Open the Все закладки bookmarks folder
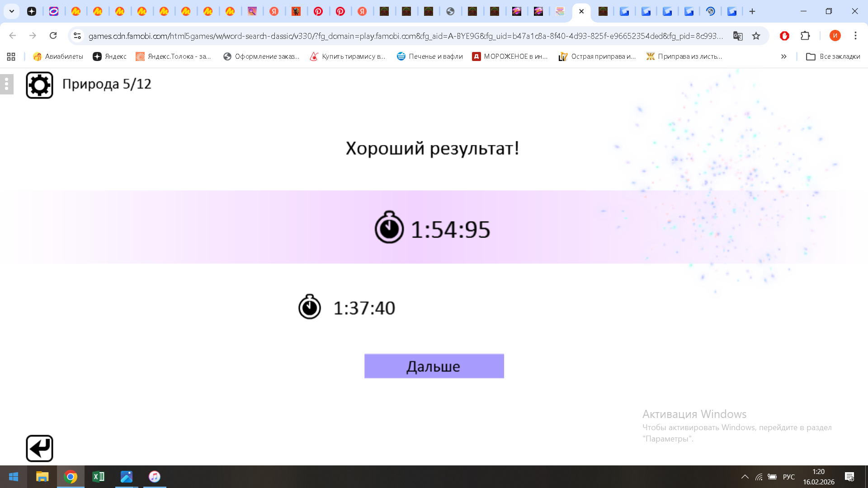The image size is (868, 488). point(833,56)
